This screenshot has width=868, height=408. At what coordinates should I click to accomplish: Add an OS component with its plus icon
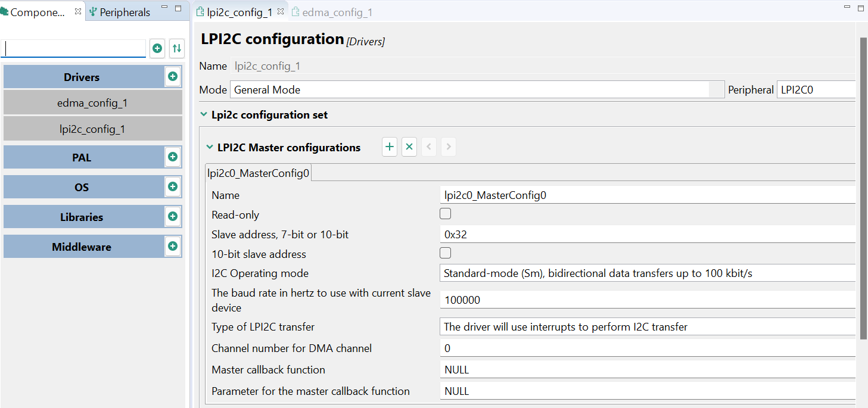click(x=173, y=187)
